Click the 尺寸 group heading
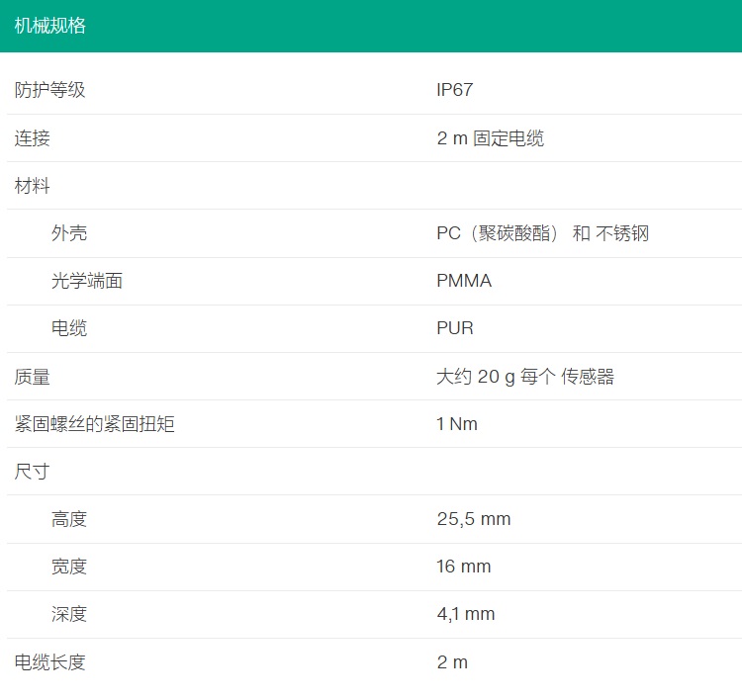Screen dimensions: 742x700 click(x=32, y=472)
